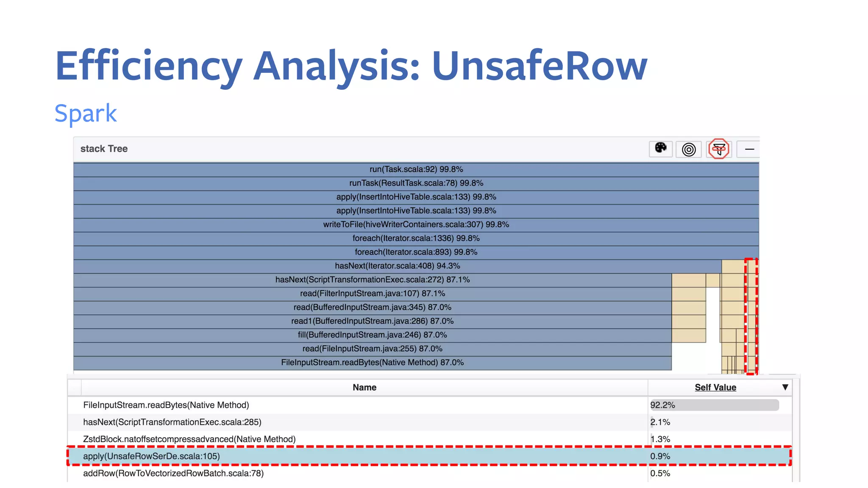
Task: Select read1(BufferedInputStream.java:286) frame
Action: pyautogui.click(x=373, y=321)
